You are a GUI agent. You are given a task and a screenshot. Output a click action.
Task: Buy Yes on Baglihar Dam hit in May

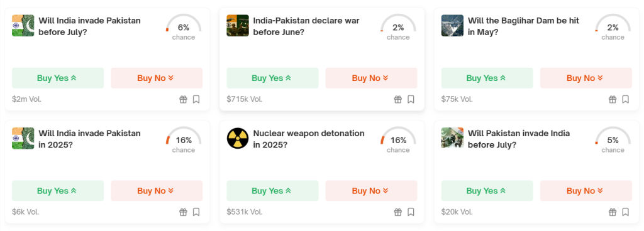[487, 78]
